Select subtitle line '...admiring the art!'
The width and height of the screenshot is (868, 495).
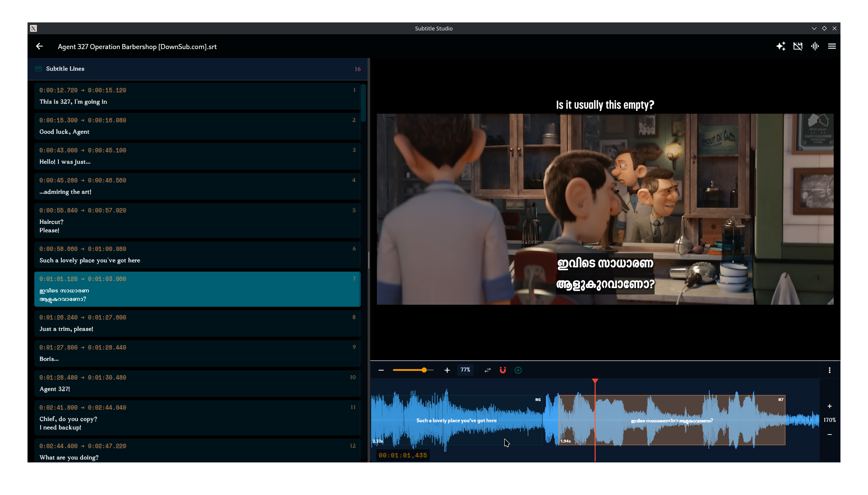(x=197, y=187)
